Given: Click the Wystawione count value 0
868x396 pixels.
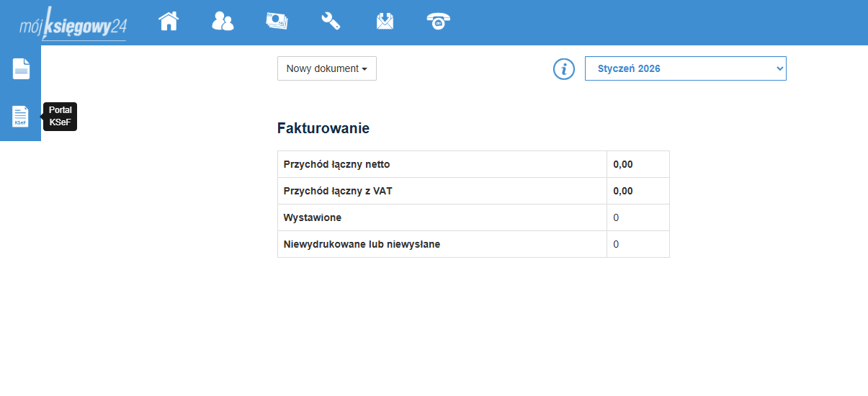Looking at the screenshot, I should coord(616,217).
